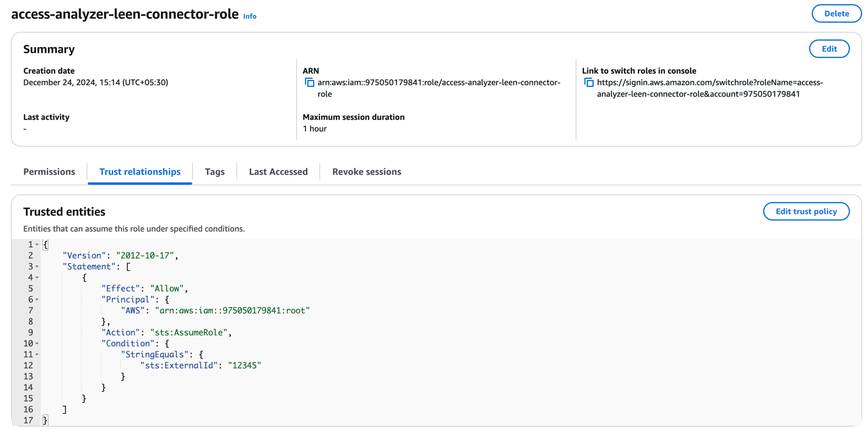
Task: Click the "Last activity" label
Action: click(x=46, y=117)
